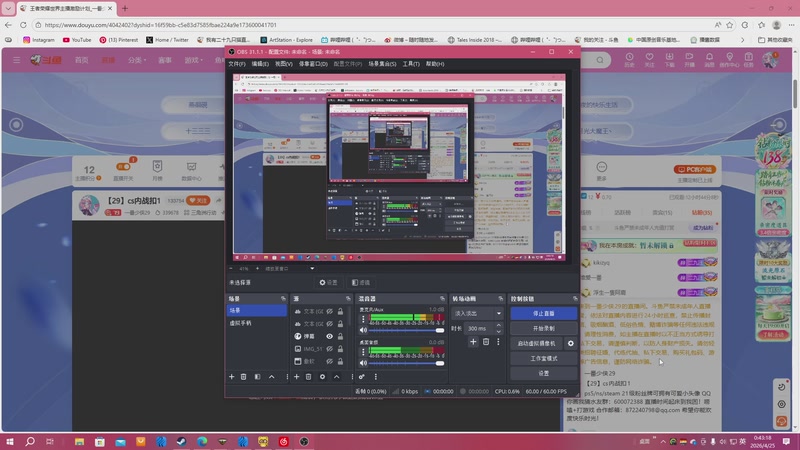
Task: Open the Windows Start menu
Action: [x=9, y=441]
